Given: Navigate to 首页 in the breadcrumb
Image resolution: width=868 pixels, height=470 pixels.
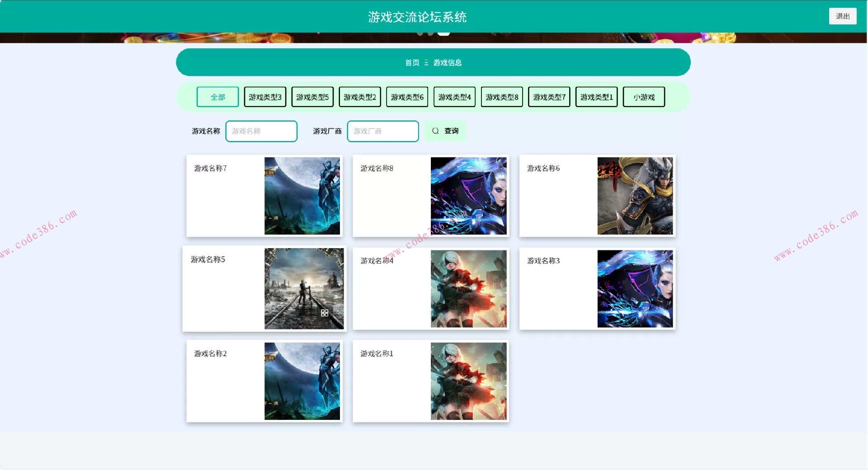Looking at the screenshot, I should pos(411,63).
